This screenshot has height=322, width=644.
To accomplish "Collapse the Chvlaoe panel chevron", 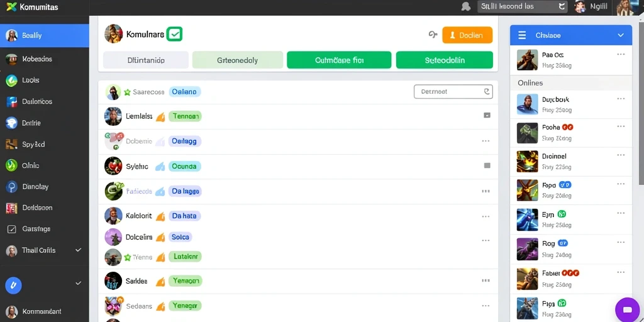I will click(621, 35).
